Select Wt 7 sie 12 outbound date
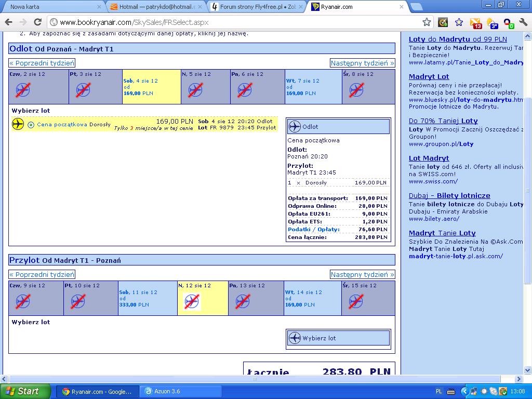This screenshot has width=532, height=399. 313,87
